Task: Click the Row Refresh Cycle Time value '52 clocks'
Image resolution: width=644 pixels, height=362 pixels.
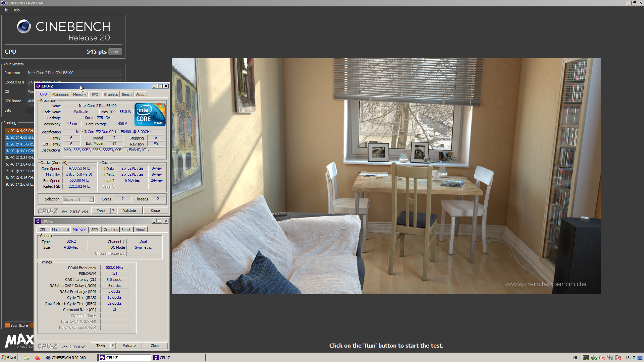Action: coord(114,303)
